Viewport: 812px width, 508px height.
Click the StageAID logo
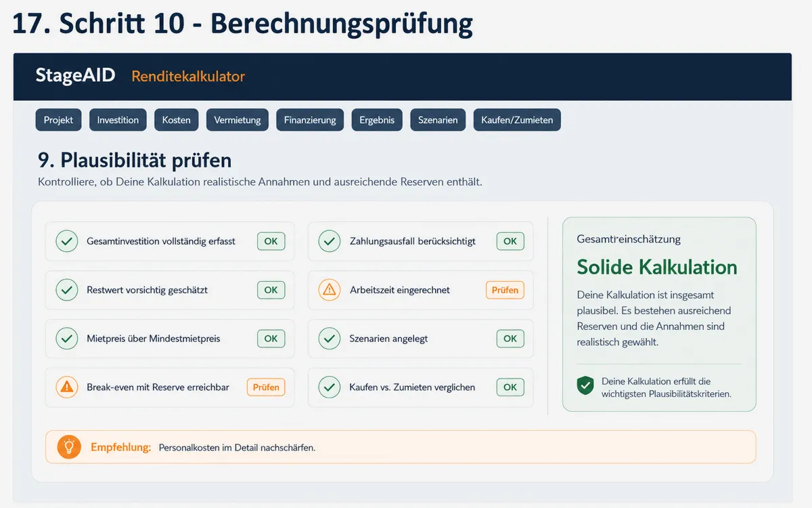click(x=76, y=75)
